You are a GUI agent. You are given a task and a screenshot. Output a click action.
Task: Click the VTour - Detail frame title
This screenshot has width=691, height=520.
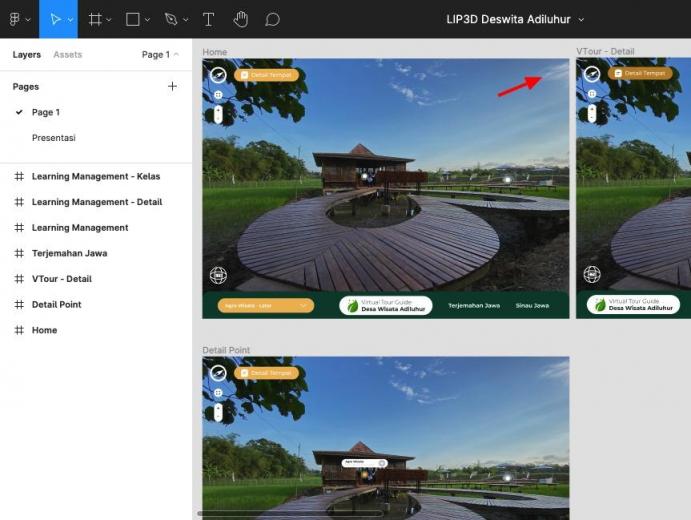605,52
